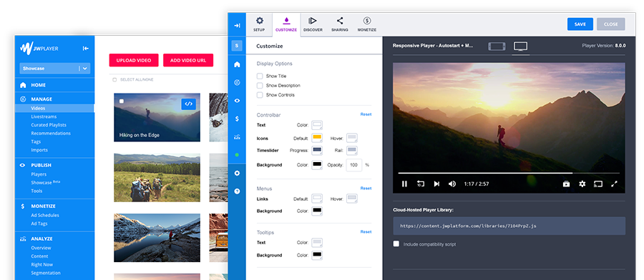Click the Home house icon in left sidebar

tap(23, 85)
